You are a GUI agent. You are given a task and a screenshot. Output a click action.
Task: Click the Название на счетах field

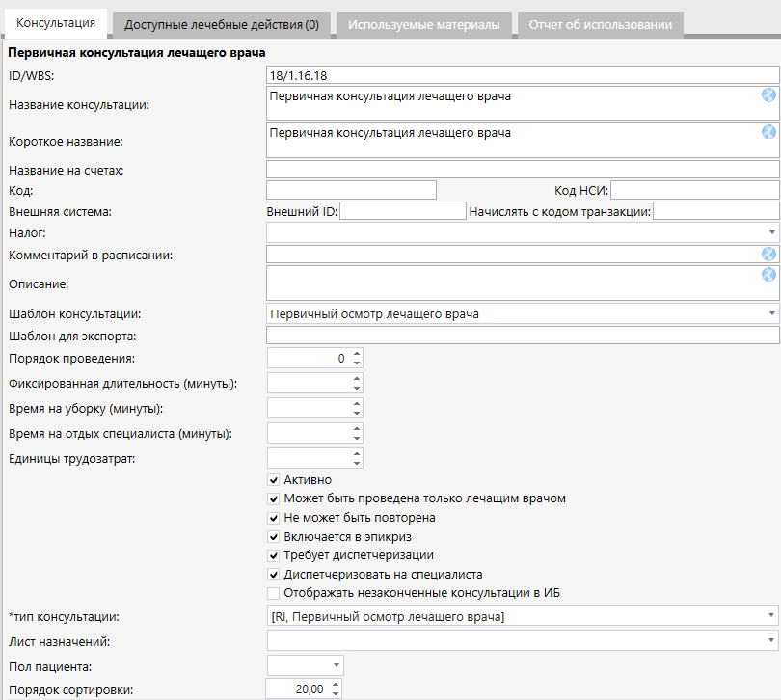(x=522, y=171)
